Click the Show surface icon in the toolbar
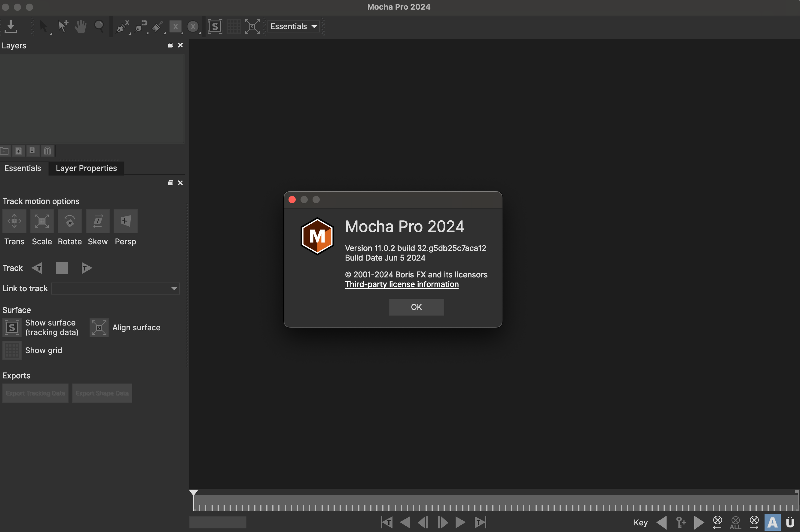 point(215,26)
